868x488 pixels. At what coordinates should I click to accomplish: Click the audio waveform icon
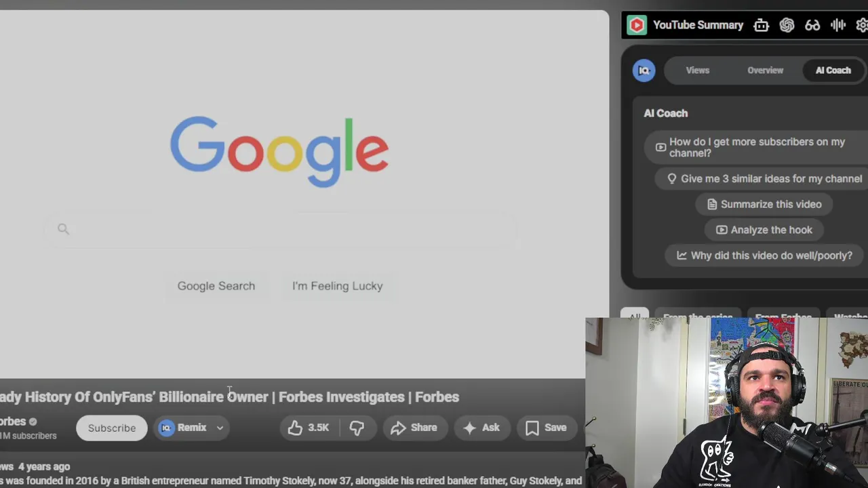[x=838, y=25]
